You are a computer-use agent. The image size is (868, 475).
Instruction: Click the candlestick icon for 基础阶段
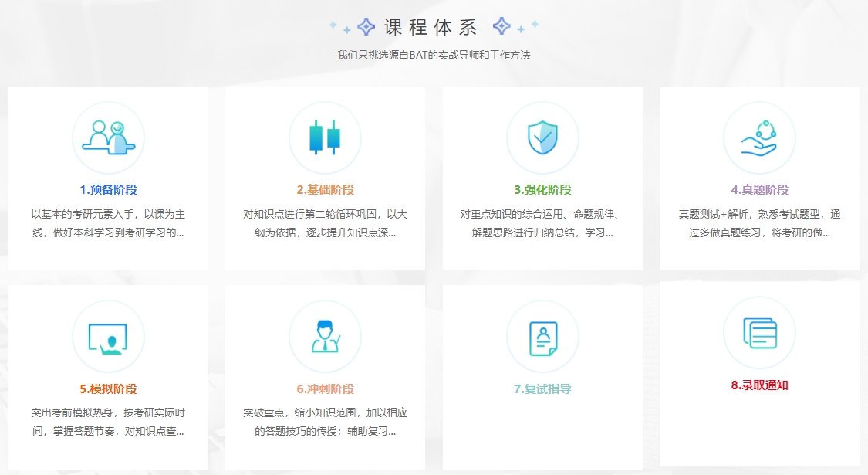tap(325, 137)
